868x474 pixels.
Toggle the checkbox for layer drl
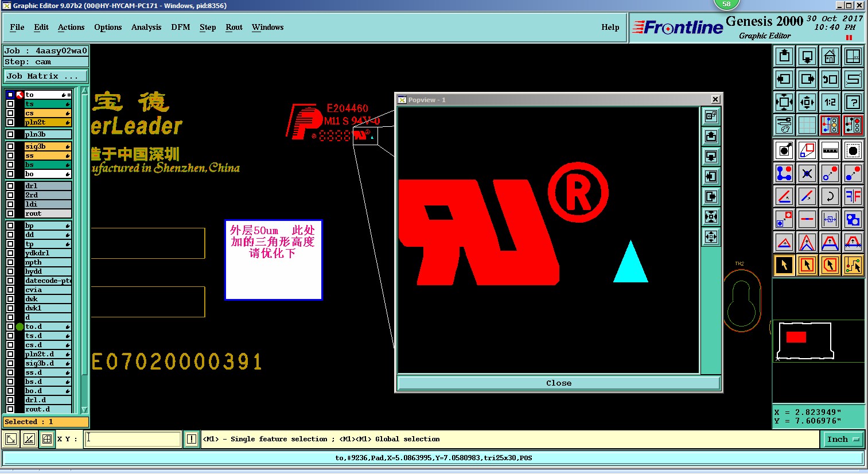point(10,186)
